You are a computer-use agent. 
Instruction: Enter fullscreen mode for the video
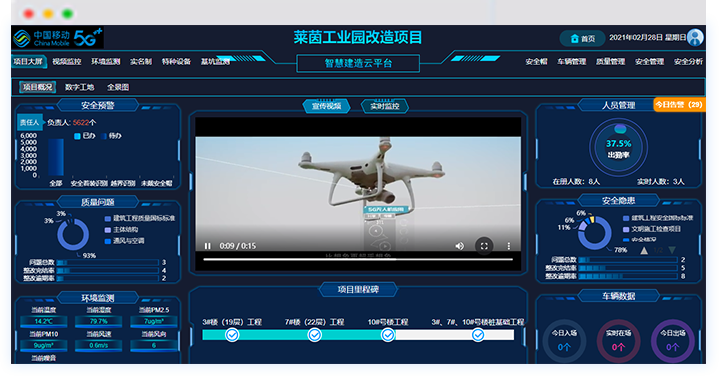tap(484, 246)
